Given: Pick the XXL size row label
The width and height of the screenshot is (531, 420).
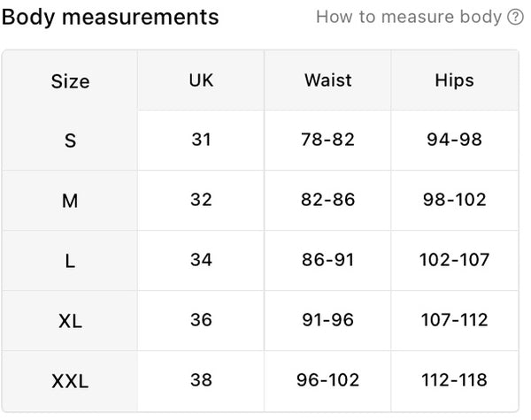Looking at the screenshot, I should (x=70, y=382).
